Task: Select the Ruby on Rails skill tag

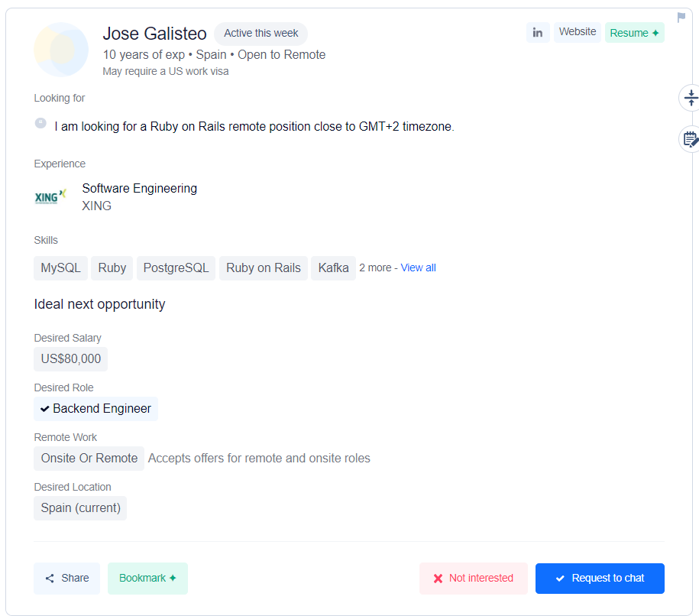Action: coord(264,268)
